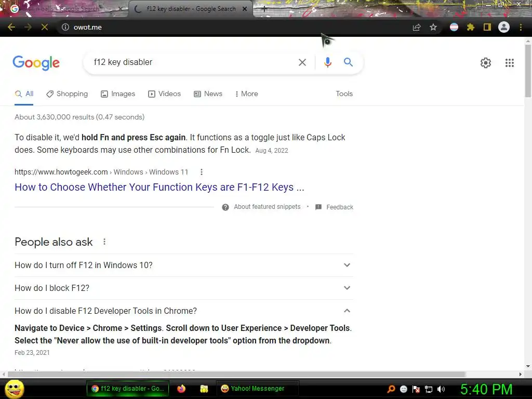
Task: Open the Extensions puzzle piece menu
Action: (471, 27)
